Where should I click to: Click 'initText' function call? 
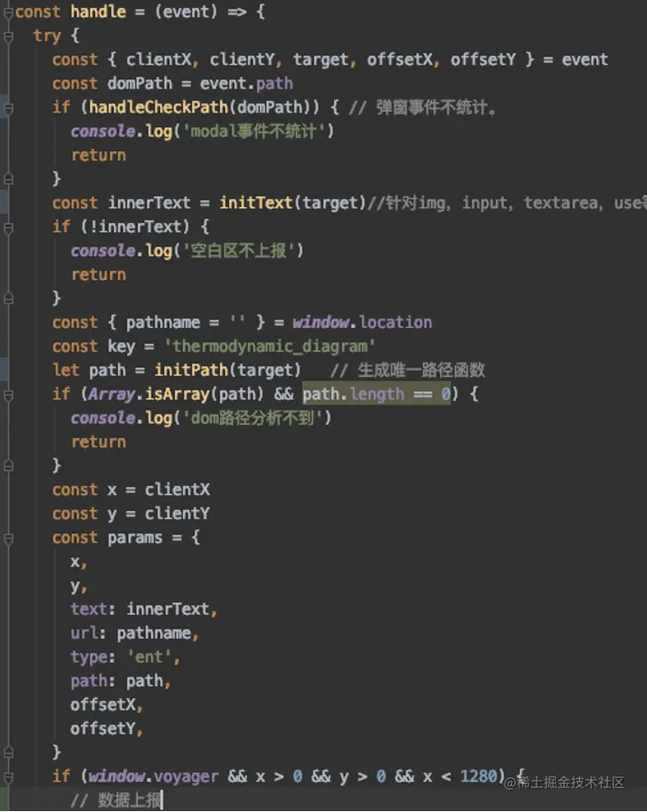[x=256, y=203]
